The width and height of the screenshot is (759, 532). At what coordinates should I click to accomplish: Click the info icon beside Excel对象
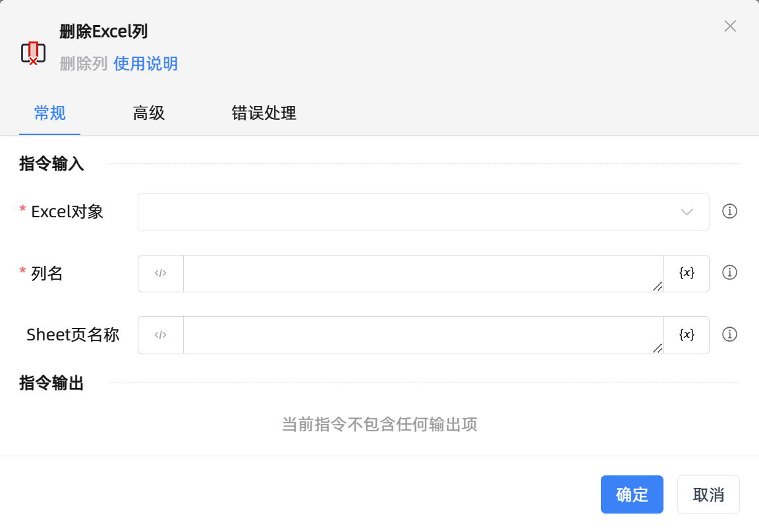click(x=729, y=211)
